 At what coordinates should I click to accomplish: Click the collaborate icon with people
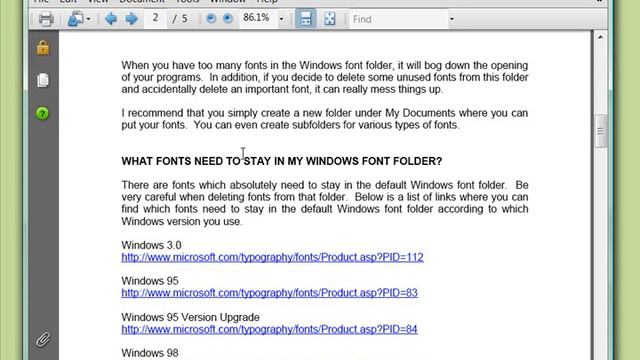[x=76, y=19]
